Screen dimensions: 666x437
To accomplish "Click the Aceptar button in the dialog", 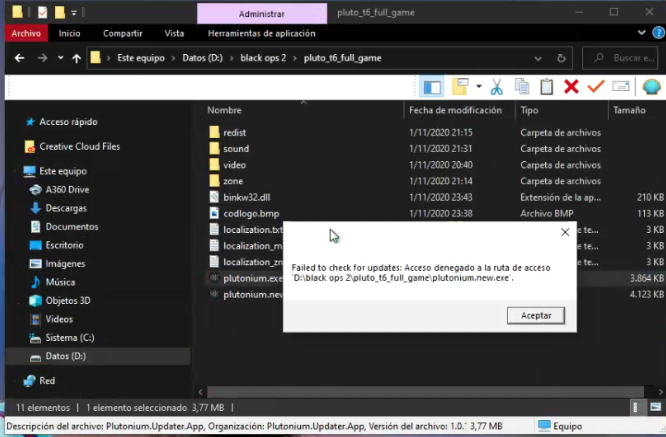I will (536, 316).
